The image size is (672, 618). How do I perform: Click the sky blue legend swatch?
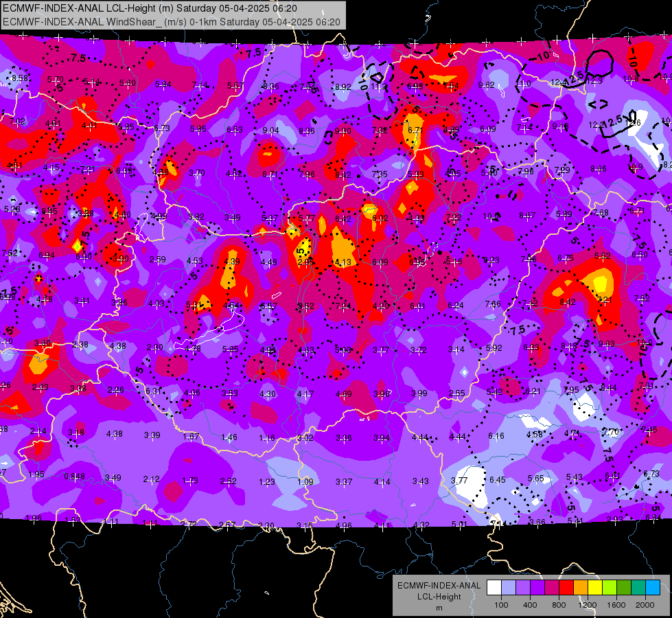click(x=653, y=588)
